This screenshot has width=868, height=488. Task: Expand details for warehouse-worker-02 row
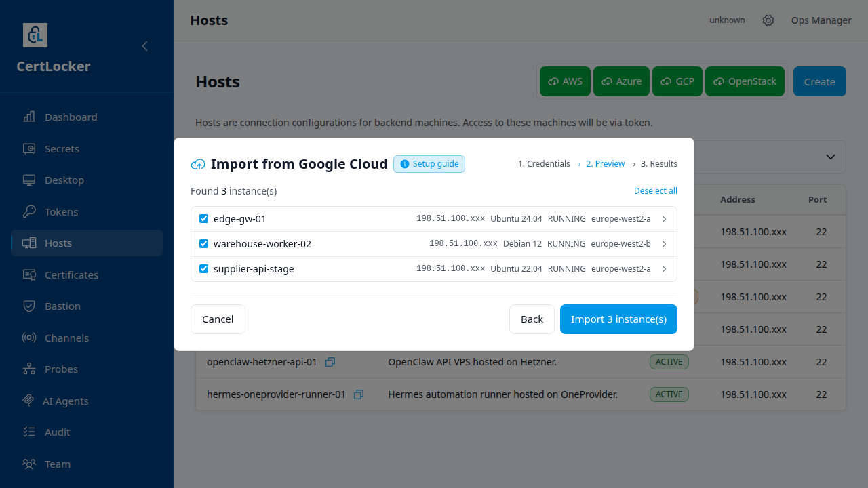pos(664,244)
